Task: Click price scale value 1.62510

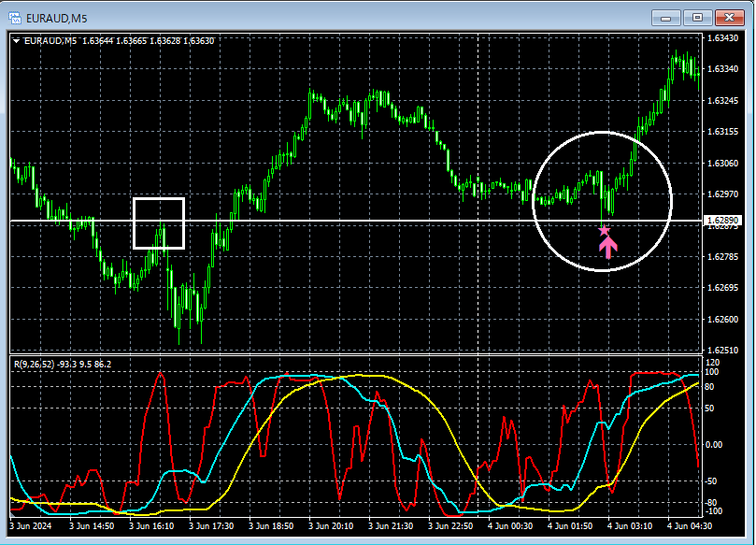Action: click(722, 350)
